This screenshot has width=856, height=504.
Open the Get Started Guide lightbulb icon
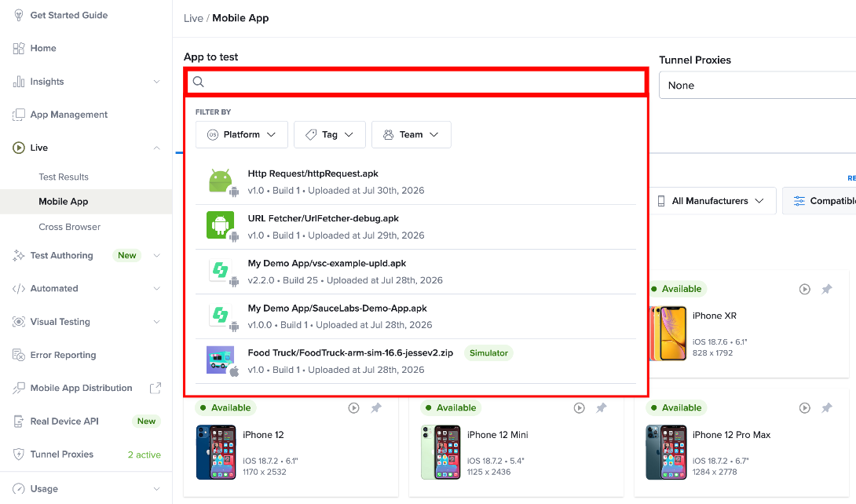[x=19, y=15]
